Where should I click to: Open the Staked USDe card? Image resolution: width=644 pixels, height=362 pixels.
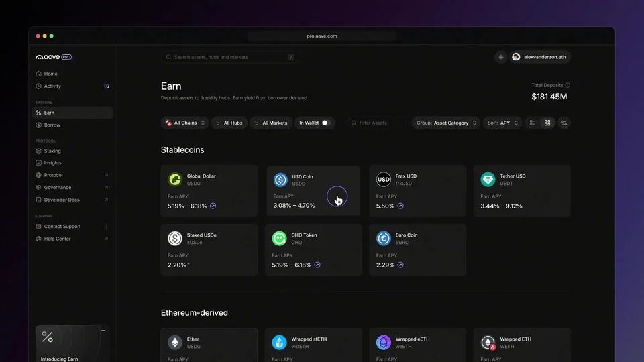click(209, 249)
